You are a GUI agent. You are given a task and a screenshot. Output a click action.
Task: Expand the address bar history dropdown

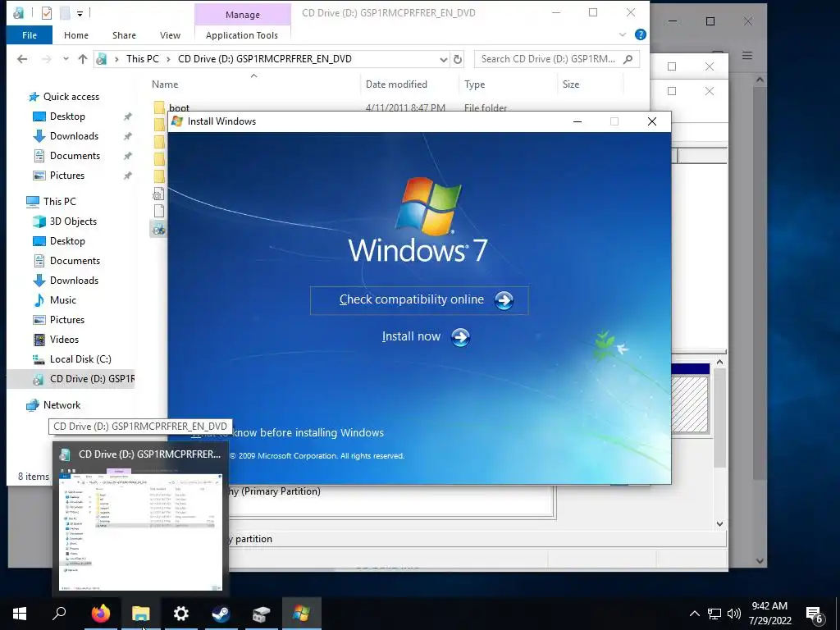pos(444,59)
